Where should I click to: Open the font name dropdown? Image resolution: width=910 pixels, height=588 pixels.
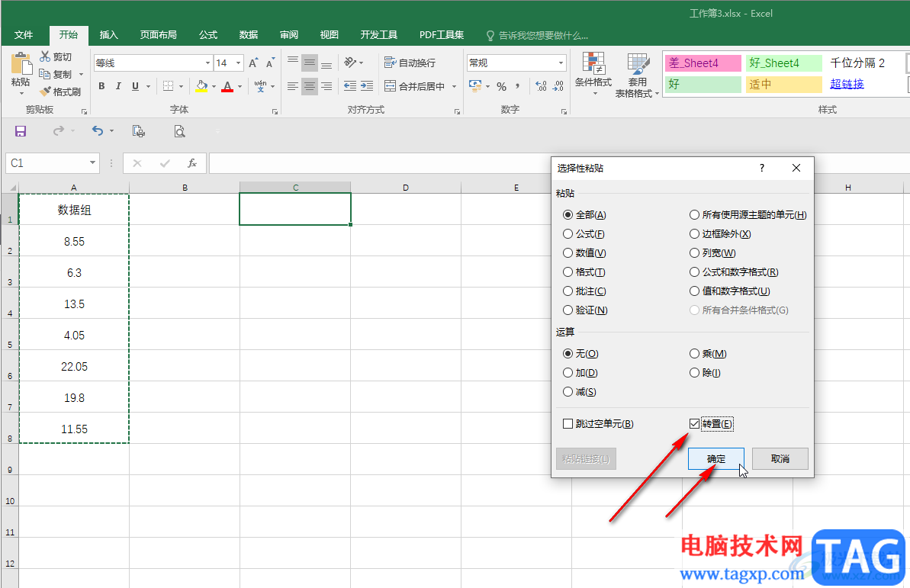tap(207, 63)
